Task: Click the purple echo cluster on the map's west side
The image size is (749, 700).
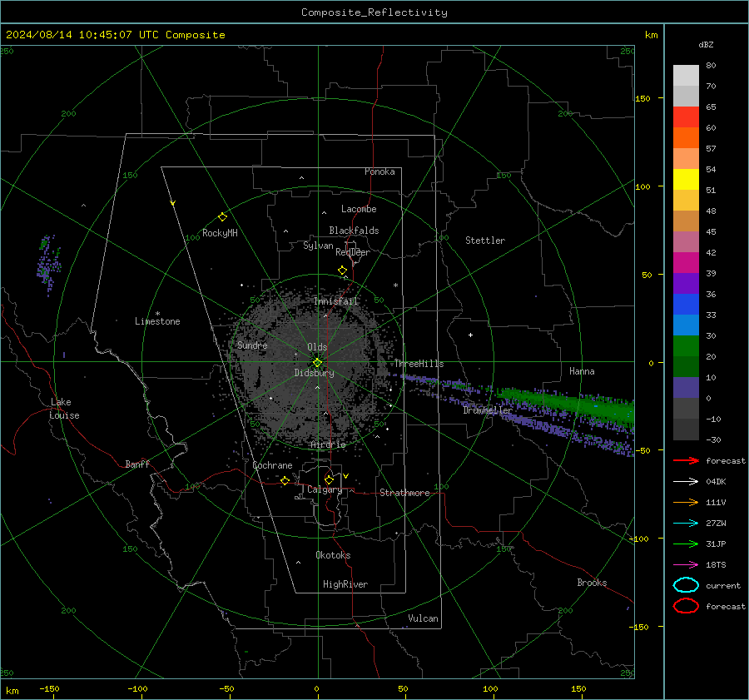Action: pyautogui.click(x=48, y=264)
